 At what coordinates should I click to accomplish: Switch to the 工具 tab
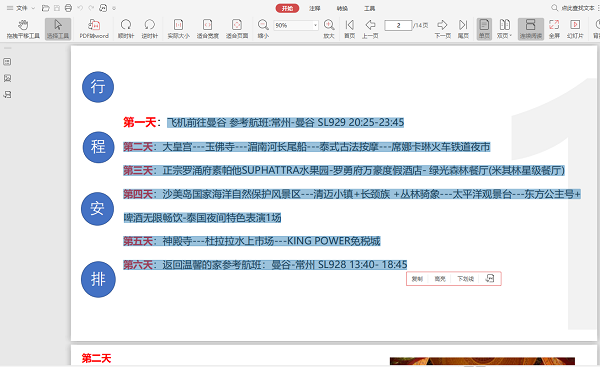coord(369,8)
